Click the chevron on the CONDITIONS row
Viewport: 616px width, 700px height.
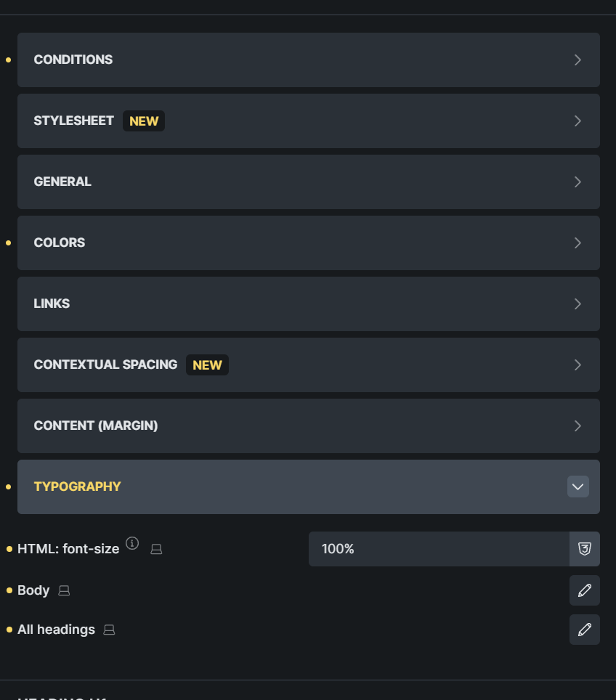click(577, 60)
